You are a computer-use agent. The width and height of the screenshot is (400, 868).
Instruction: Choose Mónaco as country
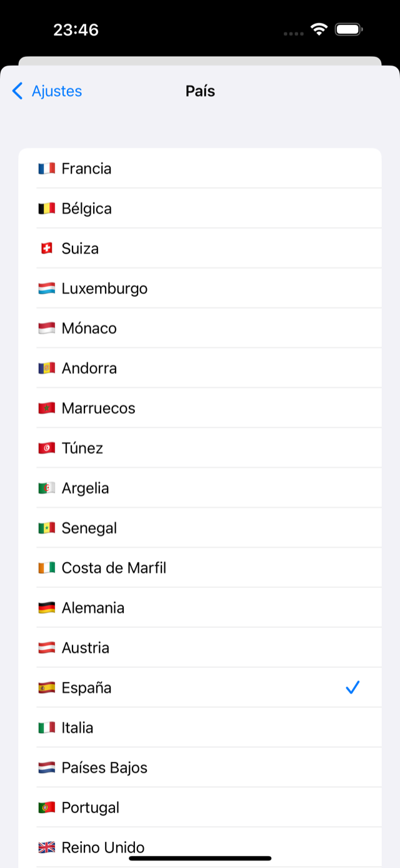(200, 328)
